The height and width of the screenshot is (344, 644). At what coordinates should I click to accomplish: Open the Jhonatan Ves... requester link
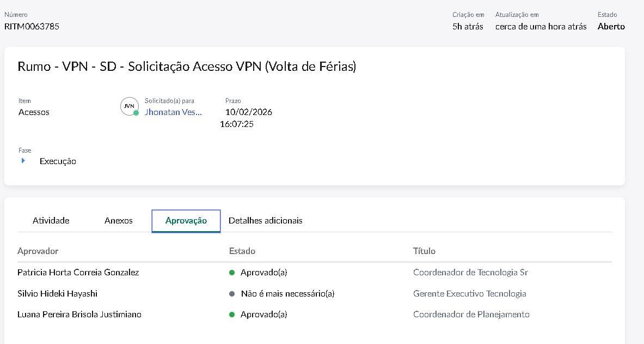(x=173, y=112)
